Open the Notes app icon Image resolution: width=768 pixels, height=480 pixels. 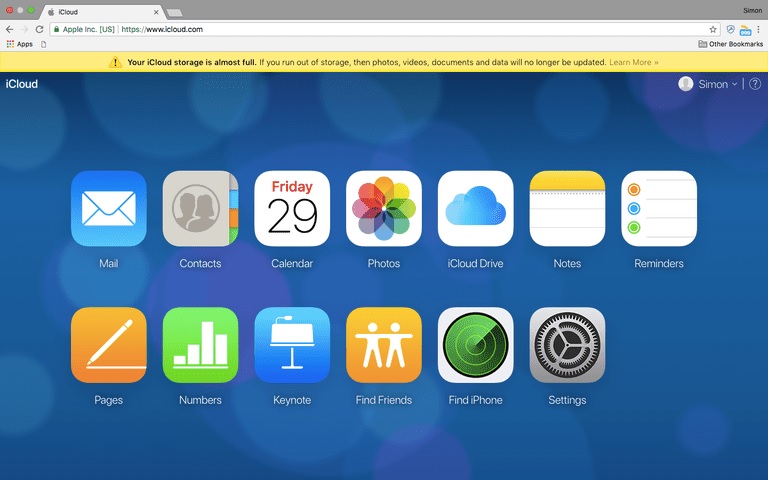click(567, 209)
